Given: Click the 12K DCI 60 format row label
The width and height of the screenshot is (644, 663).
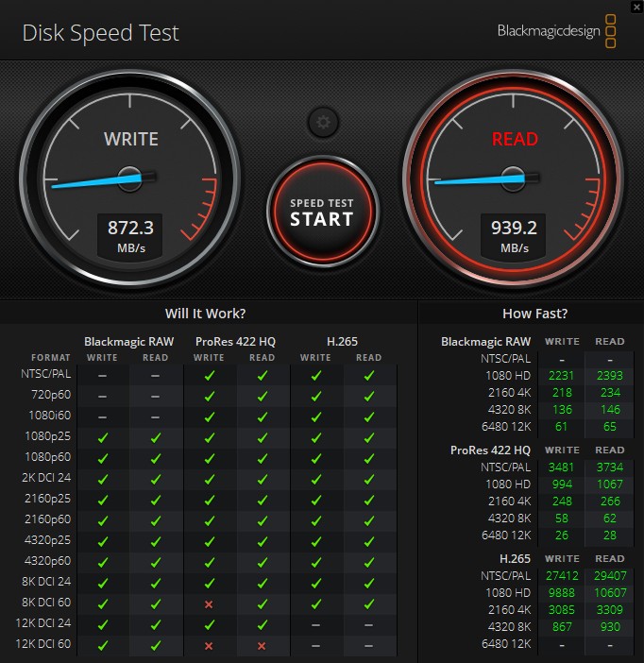Looking at the screenshot, I should point(43,643).
